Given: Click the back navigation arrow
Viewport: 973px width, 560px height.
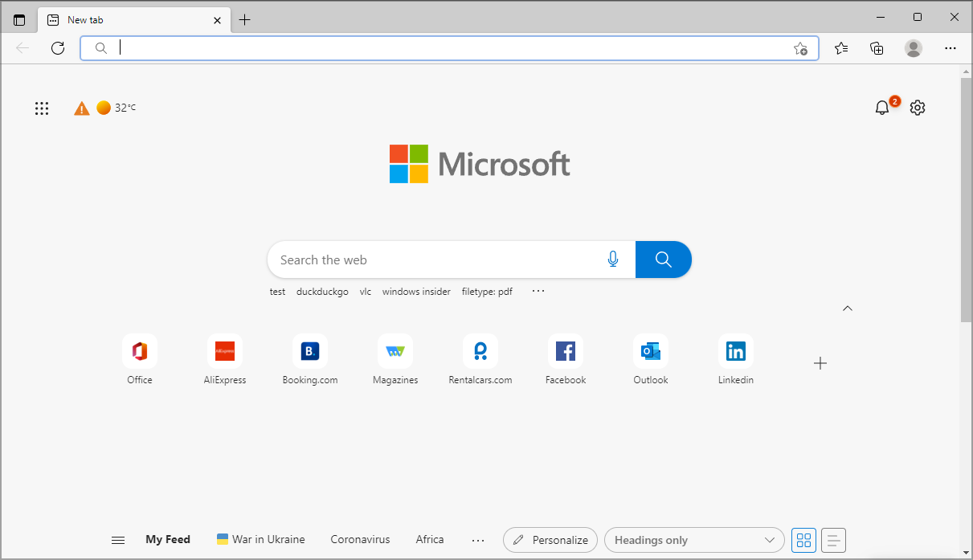Looking at the screenshot, I should (22, 48).
